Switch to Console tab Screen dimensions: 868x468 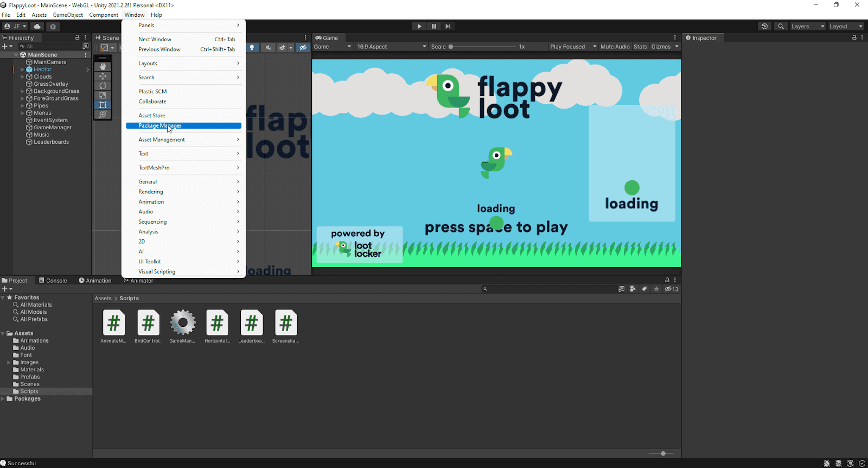point(53,281)
